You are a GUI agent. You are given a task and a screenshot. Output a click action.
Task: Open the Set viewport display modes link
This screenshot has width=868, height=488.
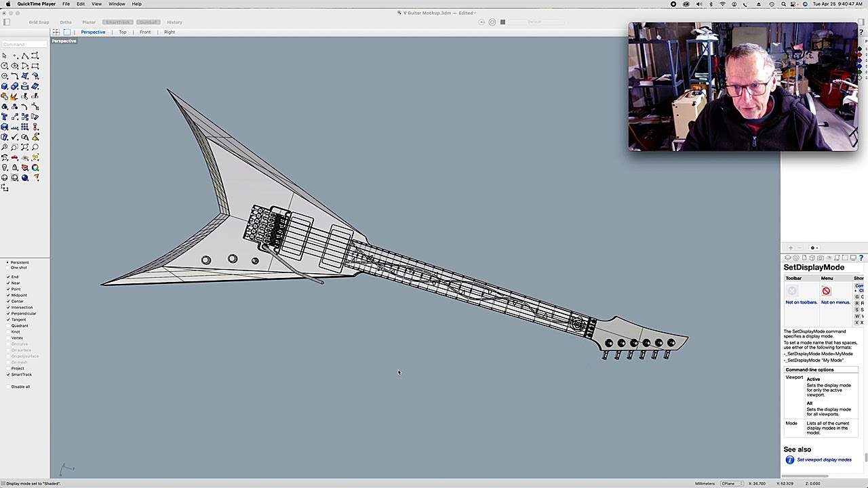click(x=824, y=460)
